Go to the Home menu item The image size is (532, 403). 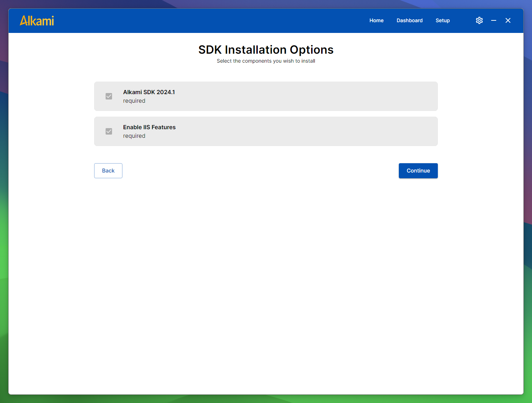pos(377,20)
